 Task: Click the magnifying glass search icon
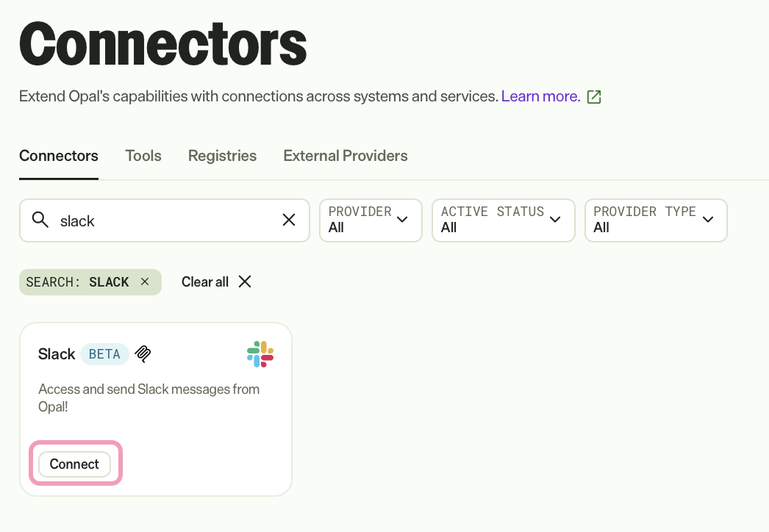click(x=40, y=220)
